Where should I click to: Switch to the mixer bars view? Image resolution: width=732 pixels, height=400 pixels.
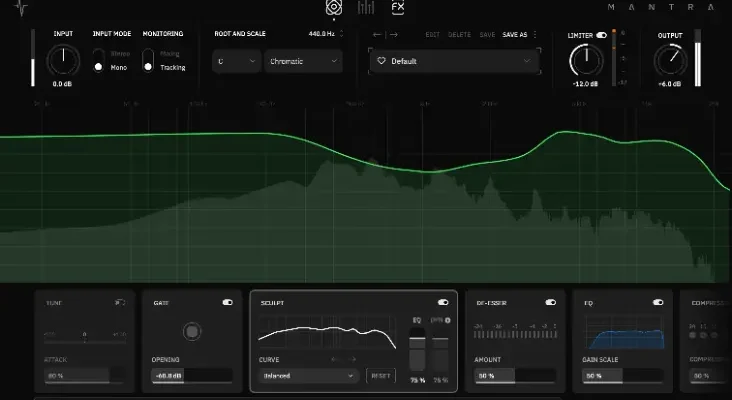click(366, 8)
